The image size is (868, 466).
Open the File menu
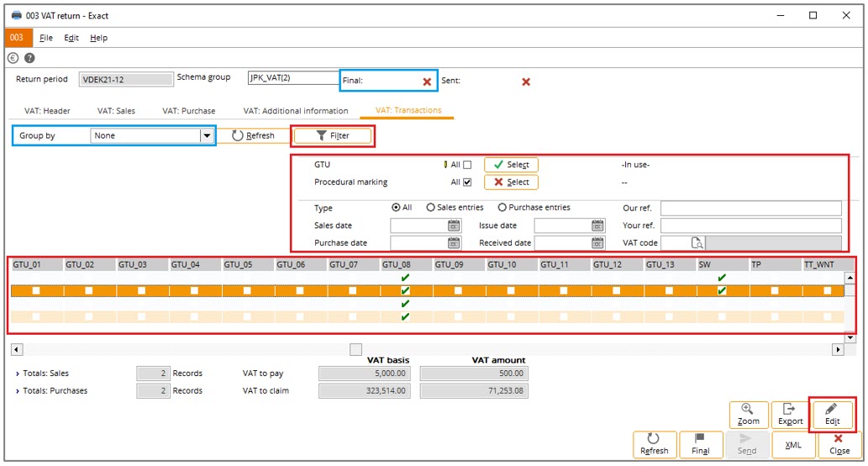click(46, 38)
